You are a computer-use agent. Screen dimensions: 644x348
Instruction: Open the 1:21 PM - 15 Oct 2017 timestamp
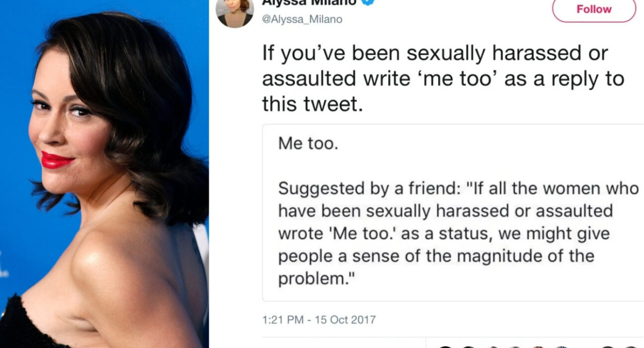click(319, 320)
